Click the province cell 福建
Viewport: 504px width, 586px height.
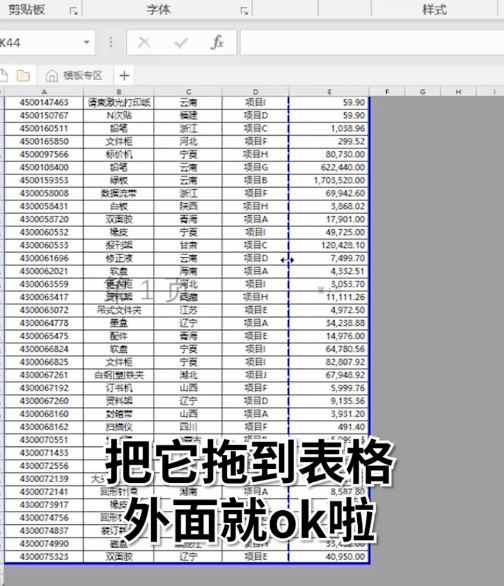(x=188, y=115)
